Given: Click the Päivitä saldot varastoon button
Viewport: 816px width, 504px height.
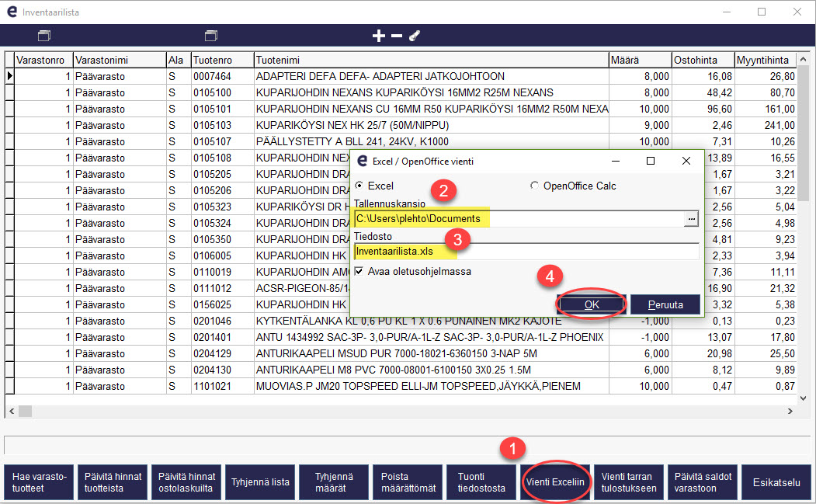Looking at the screenshot, I should (x=703, y=482).
